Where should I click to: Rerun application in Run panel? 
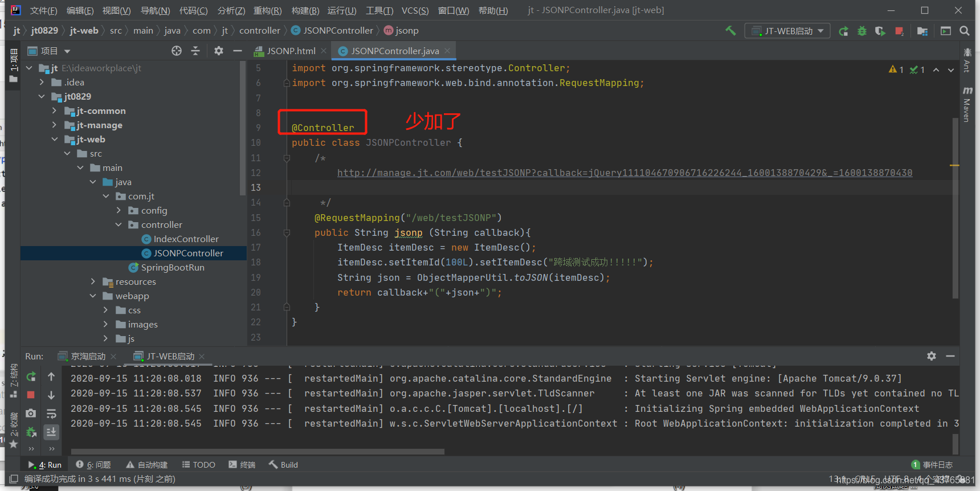click(31, 377)
